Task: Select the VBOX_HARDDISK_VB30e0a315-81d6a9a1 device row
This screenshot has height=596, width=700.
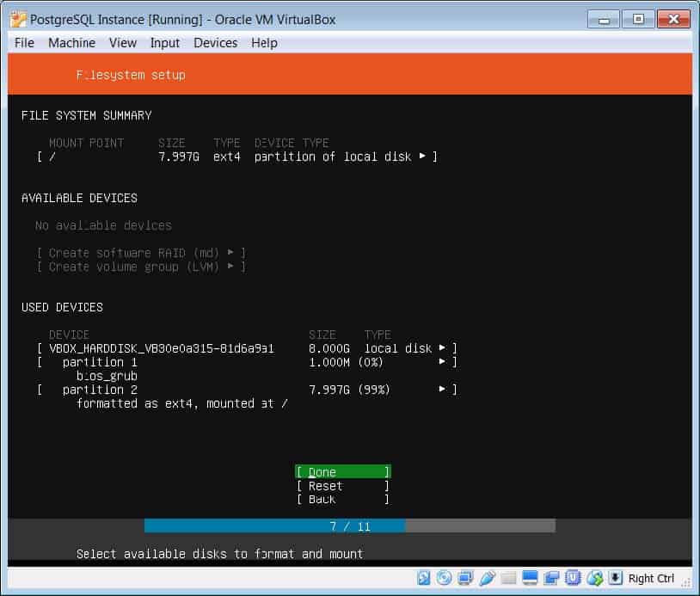Action: (247, 348)
